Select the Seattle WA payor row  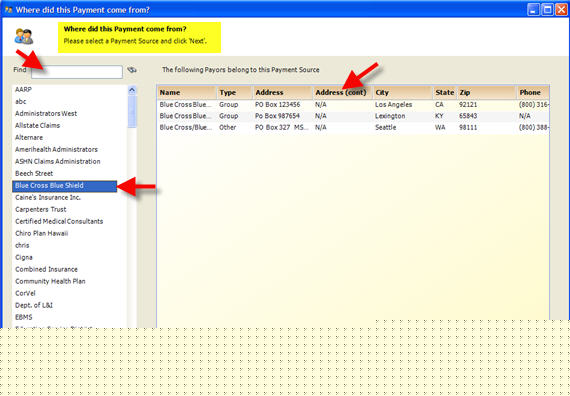(353, 128)
